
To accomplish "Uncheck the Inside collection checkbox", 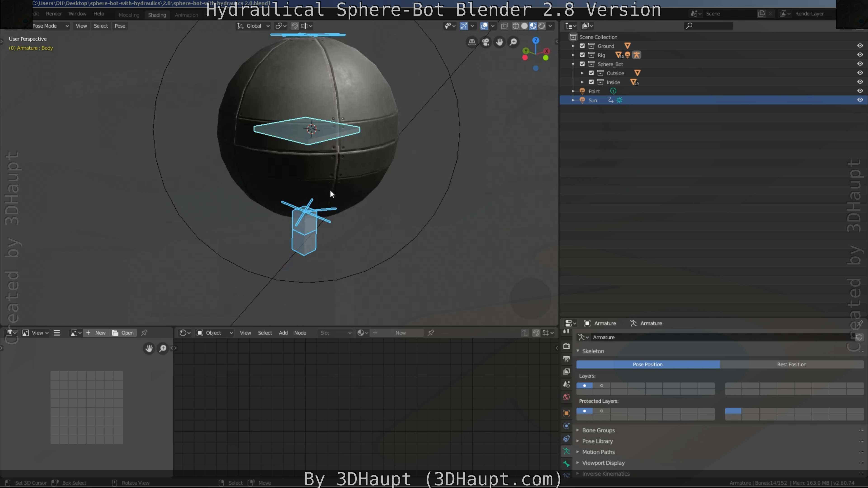I will tap(591, 82).
